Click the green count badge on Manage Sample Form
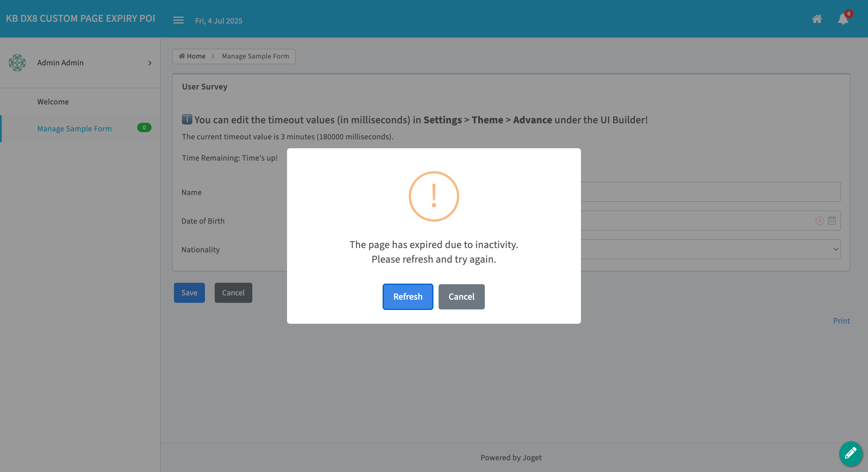The width and height of the screenshot is (868, 472). pos(144,128)
